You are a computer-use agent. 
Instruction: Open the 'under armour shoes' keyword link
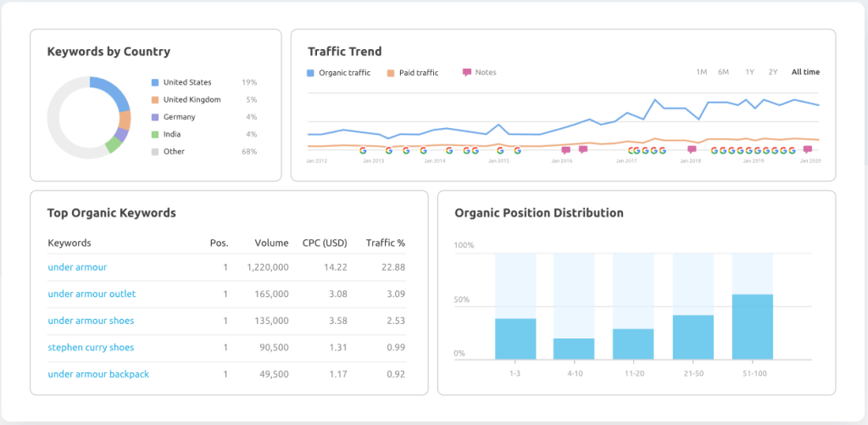point(91,321)
